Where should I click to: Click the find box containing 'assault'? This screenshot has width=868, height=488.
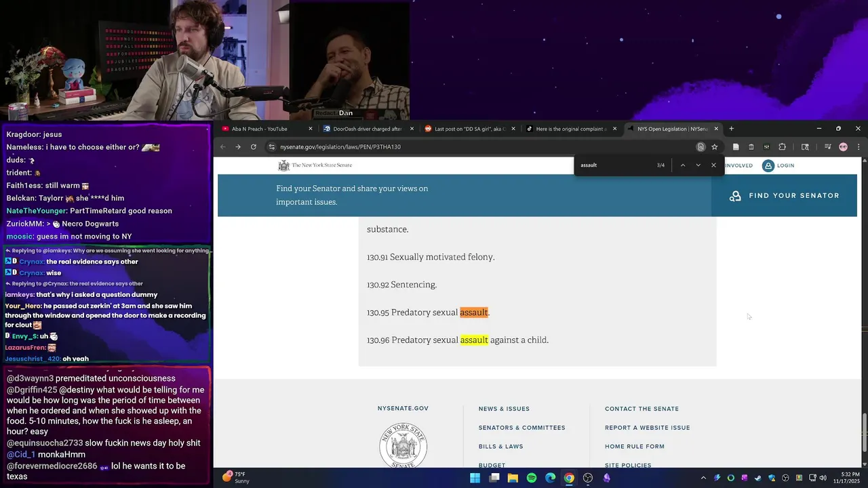[x=615, y=165]
